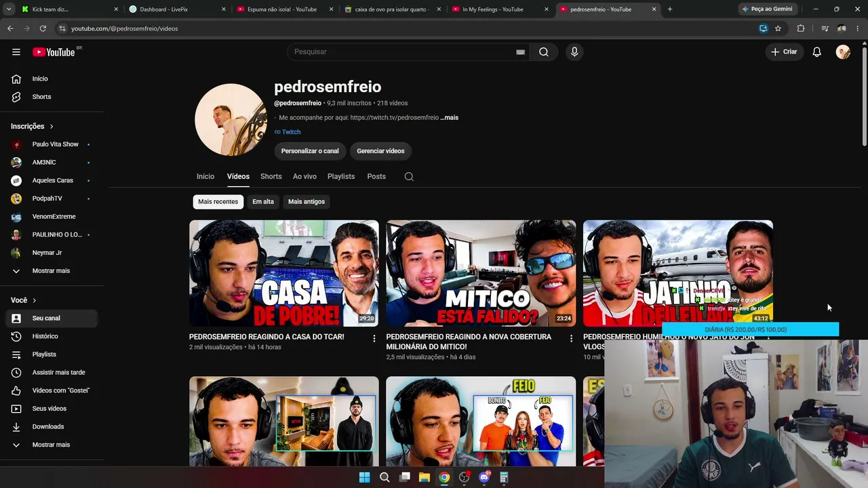Switch to the Shorts channel tab

[271, 176]
